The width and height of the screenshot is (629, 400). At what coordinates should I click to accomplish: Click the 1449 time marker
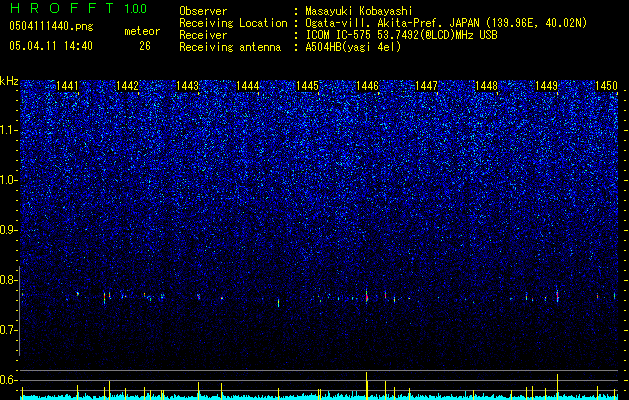(547, 85)
